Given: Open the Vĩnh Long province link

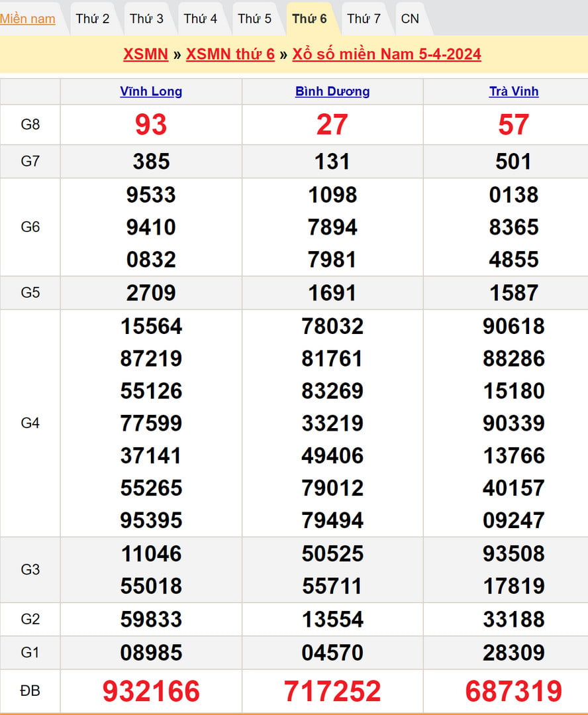Looking at the screenshot, I should click(151, 91).
